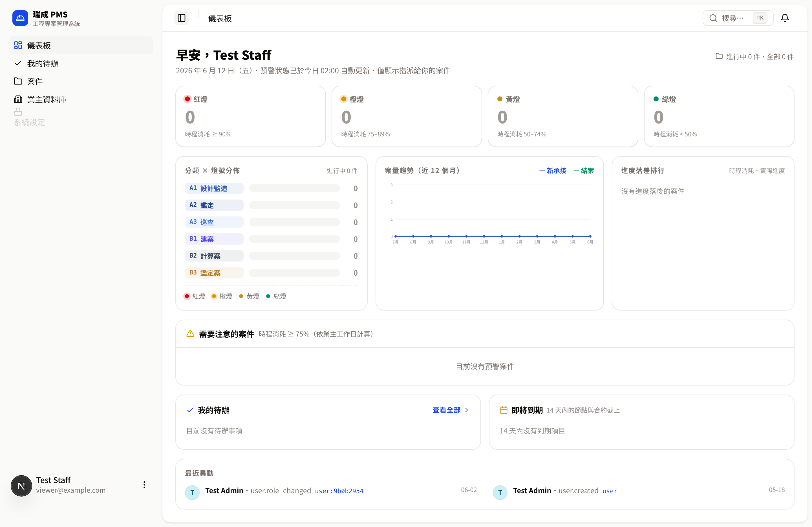Click the 05-18 date in 最近異動

point(777,490)
